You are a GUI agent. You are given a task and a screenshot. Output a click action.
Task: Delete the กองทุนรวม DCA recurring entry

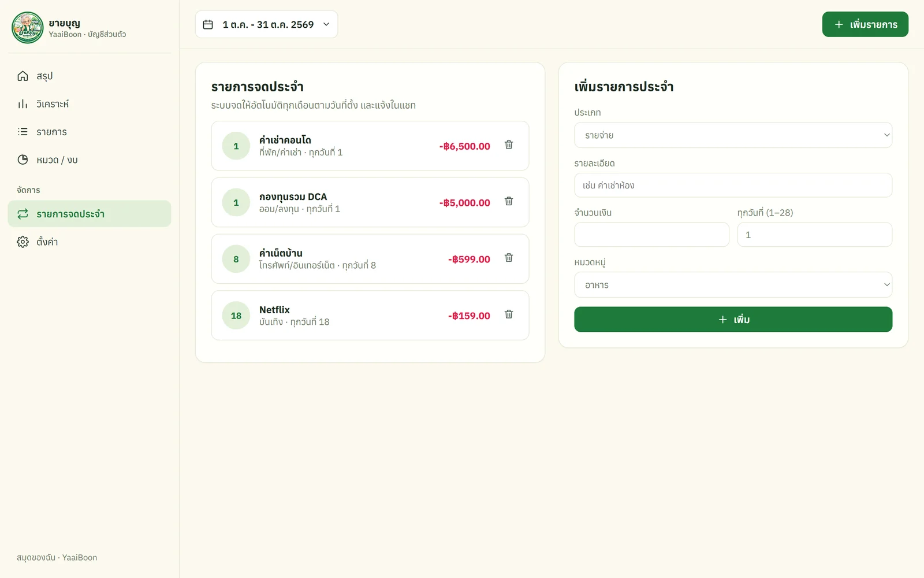pyautogui.click(x=509, y=201)
